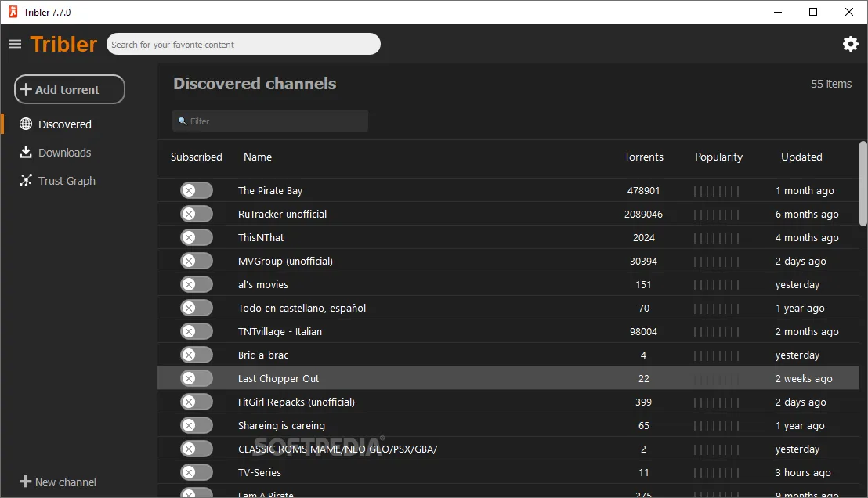Click the plus icon beside New channel

click(25, 482)
